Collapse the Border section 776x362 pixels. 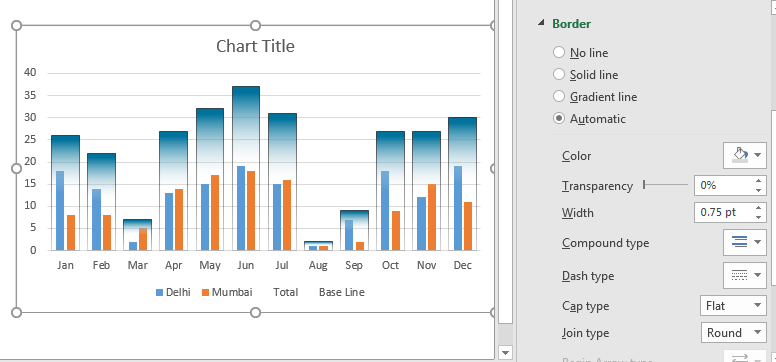coord(541,23)
